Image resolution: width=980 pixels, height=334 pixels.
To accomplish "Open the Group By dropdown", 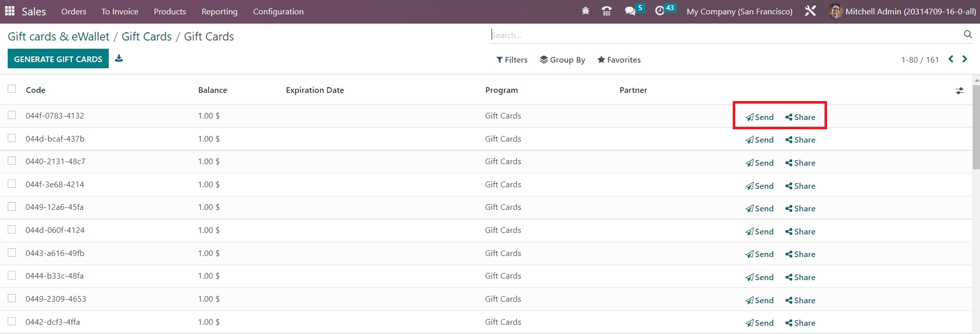I will [562, 60].
